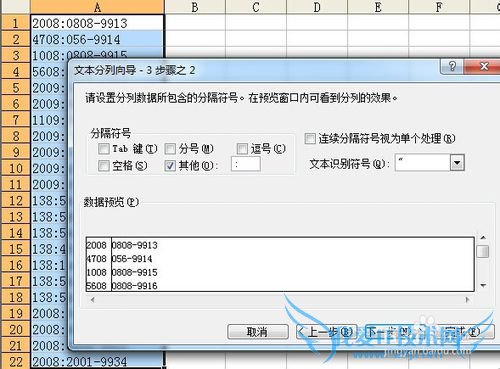500x369 pixels.
Task: Select row 5 header
Action: pyautogui.click(x=15, y=88)
